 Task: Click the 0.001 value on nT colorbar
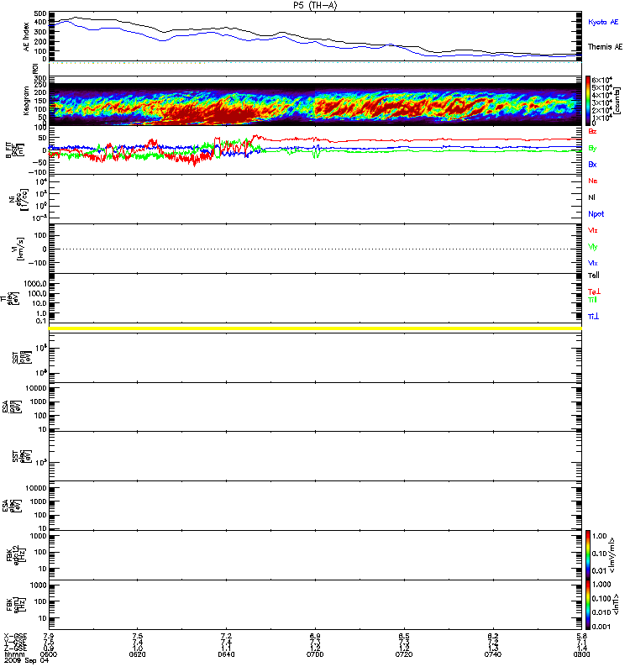[601, 626]
